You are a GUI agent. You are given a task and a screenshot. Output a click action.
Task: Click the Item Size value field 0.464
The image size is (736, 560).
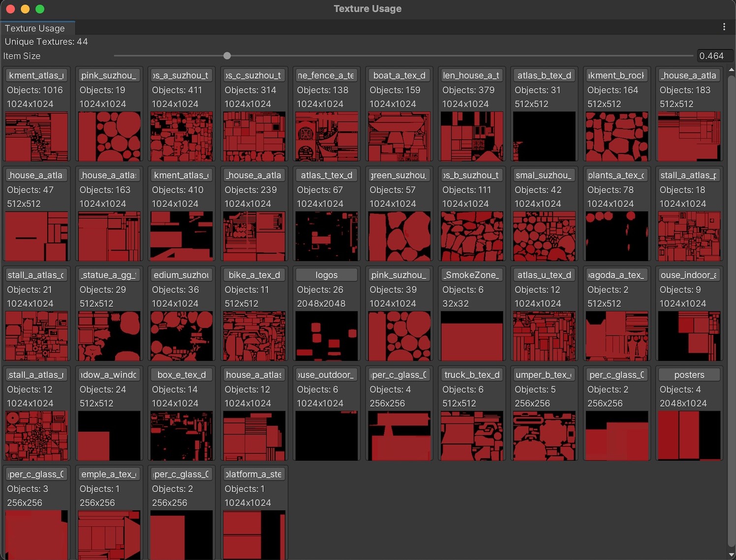(714, 56)
